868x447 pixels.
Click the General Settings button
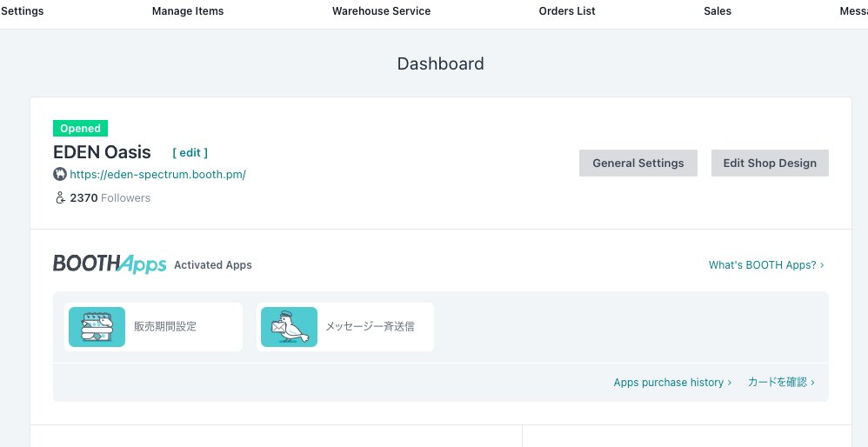(638, 163)
